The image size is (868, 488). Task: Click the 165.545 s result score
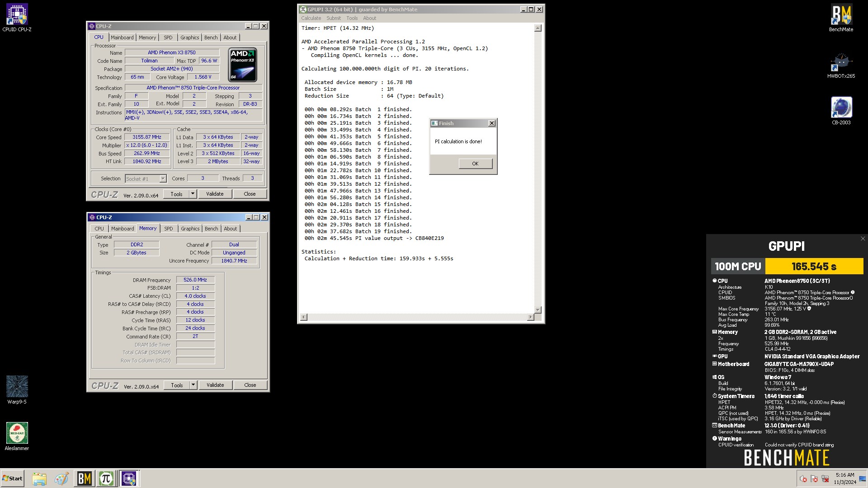point(814,267)
